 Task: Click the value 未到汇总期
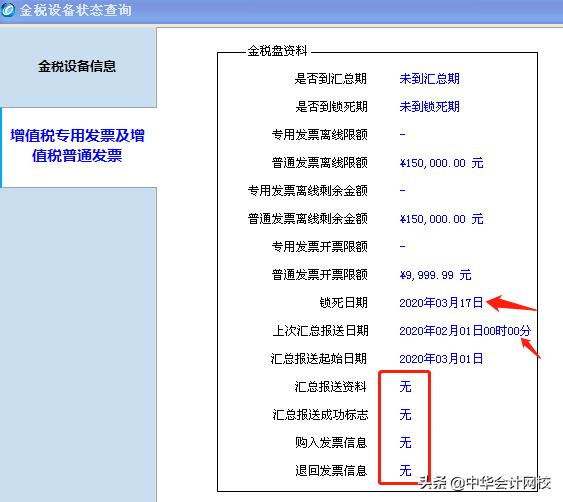coord(429,79)
